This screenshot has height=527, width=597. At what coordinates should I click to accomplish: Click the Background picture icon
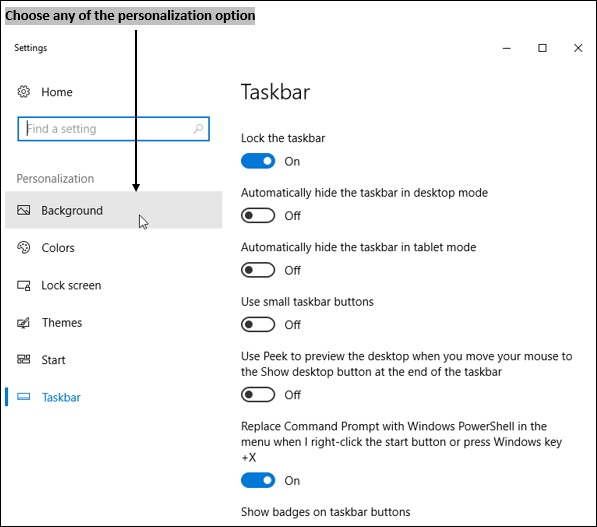pos(24,210)
